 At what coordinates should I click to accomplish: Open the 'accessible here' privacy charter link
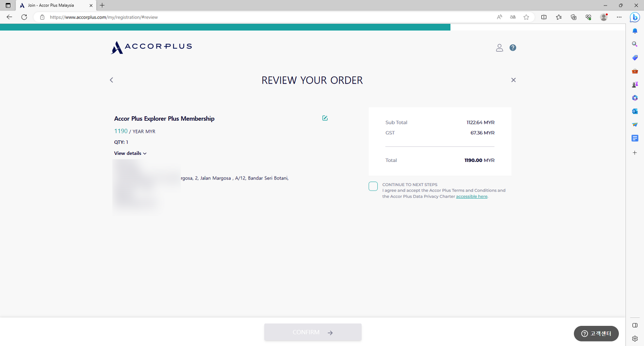coord(471,197)
